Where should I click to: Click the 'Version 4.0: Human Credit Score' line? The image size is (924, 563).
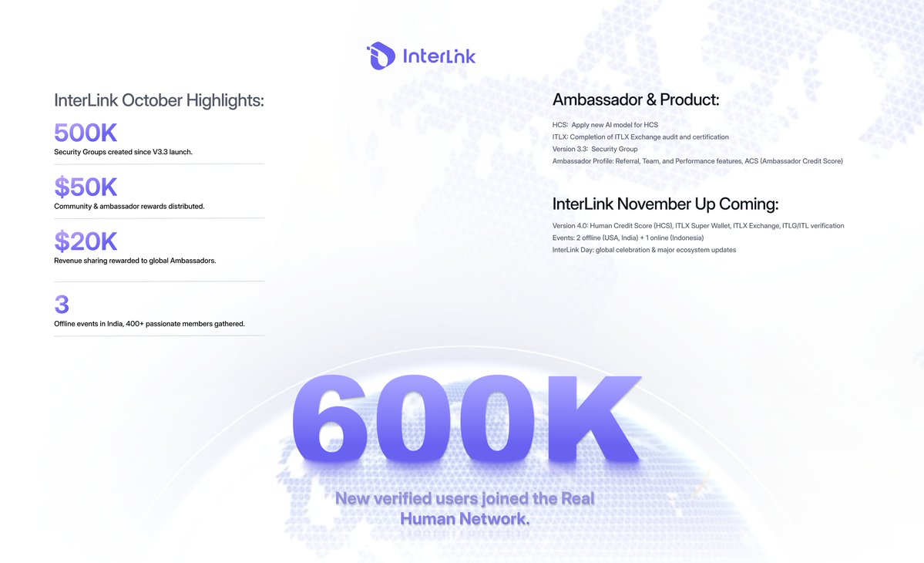pos(698,226)
